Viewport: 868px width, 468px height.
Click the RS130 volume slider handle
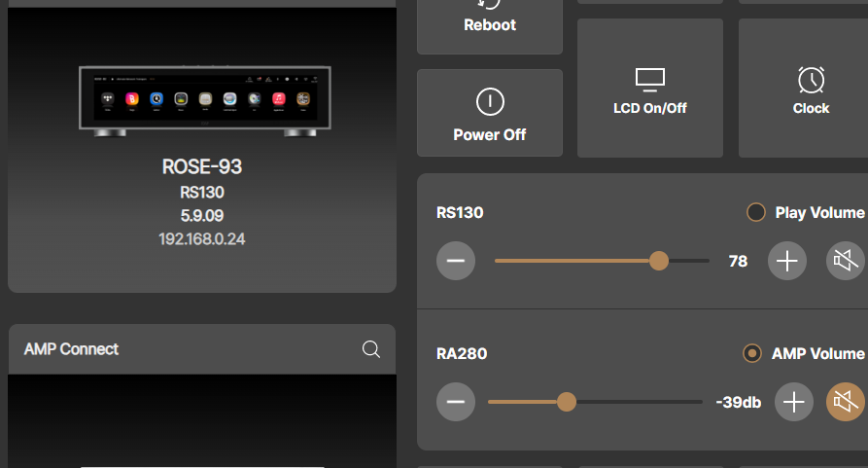coord(659,261)
